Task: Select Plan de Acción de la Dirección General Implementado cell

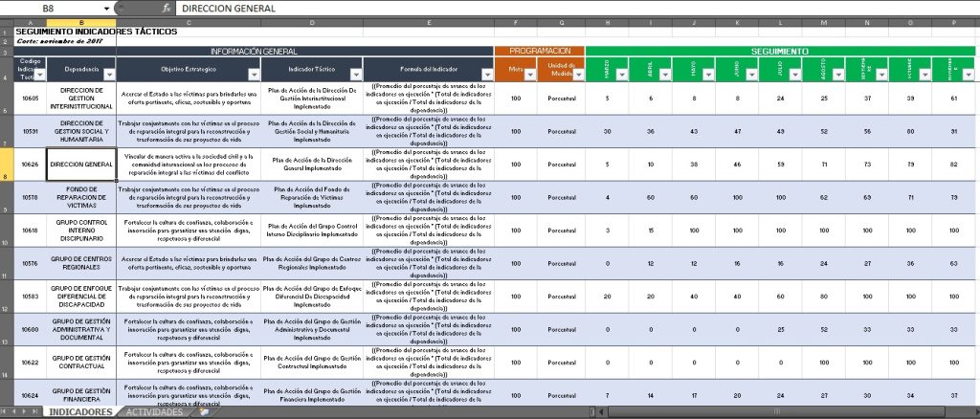Action: (312, 165)
